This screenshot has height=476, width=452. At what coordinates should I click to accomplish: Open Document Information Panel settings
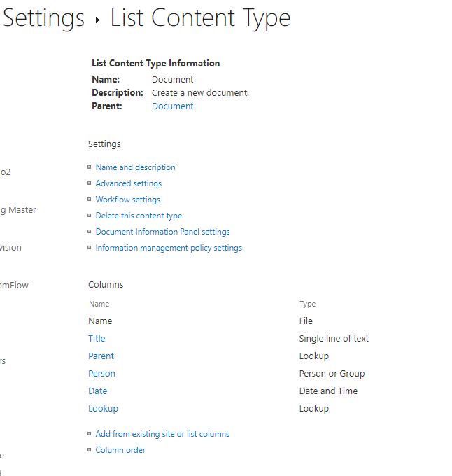[x=162, y=232]
